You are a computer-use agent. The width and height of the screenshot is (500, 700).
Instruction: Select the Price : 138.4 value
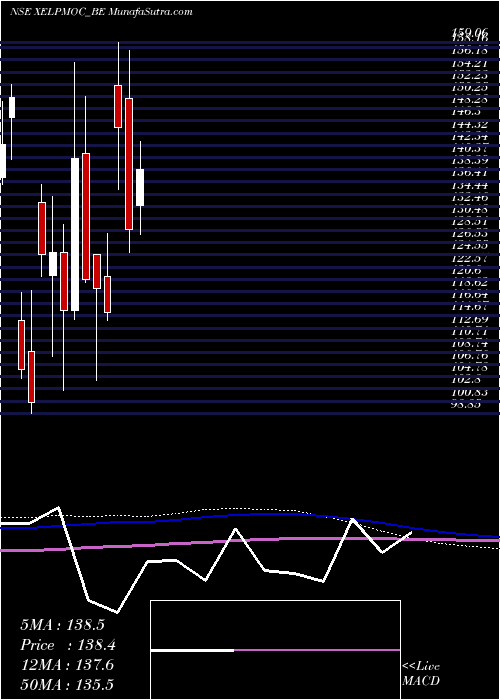[x=68, y=645]
